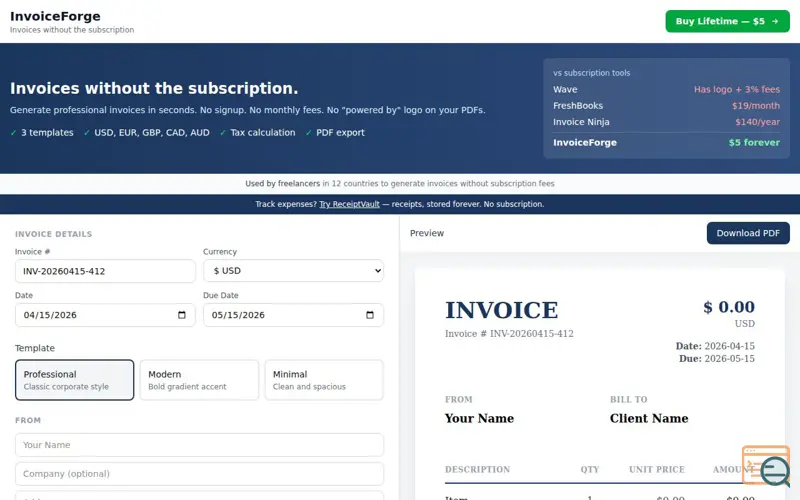Click the Date input showing 04/15/2026

pyautogui.click(x=105, y=315)
